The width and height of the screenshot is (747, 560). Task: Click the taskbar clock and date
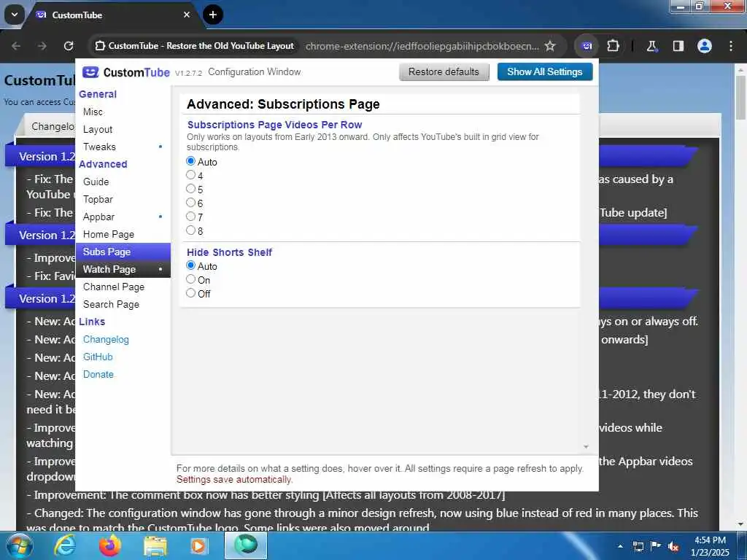(x=710, y=546)
